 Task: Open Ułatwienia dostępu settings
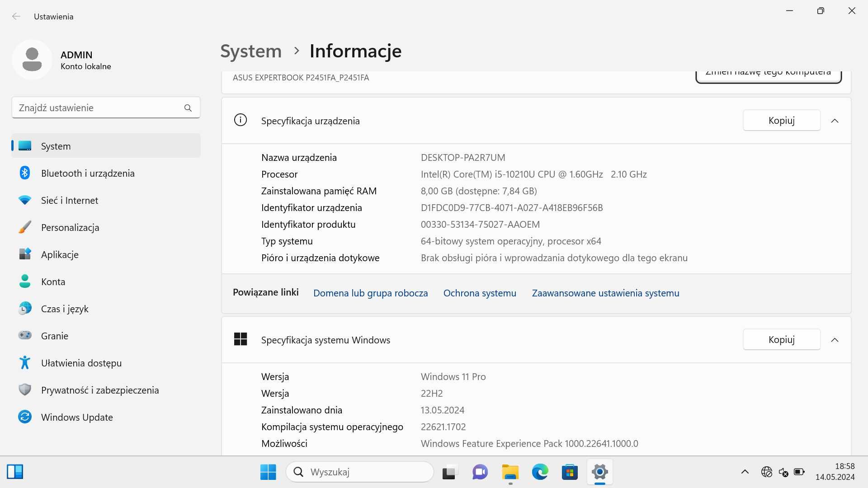tap(106, 363)
